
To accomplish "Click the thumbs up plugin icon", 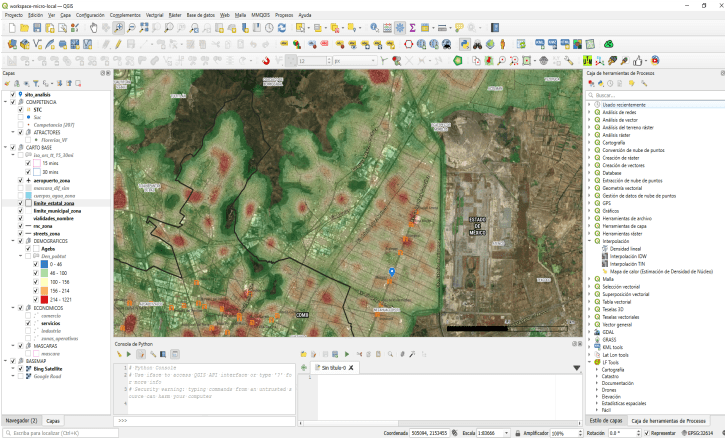I will (x=638, y=61).
